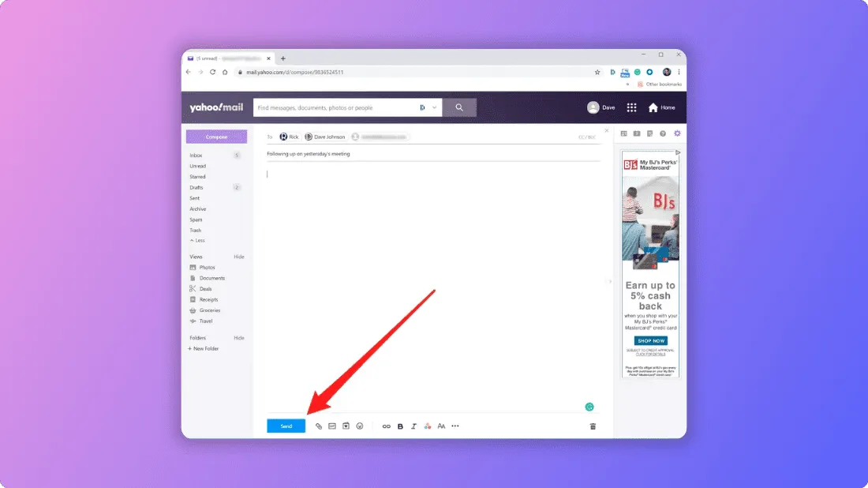This screenshot has height=488, width=868.
Task: Open more formatting options (three dots)
Action: [455, 426]
